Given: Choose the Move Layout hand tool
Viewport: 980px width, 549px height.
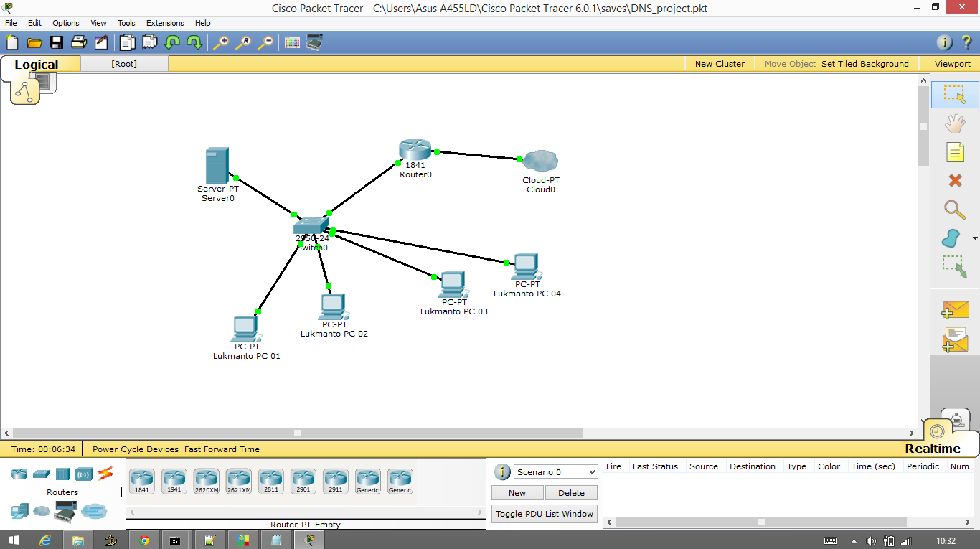Looking at the screenshot, I should point(955,124).
